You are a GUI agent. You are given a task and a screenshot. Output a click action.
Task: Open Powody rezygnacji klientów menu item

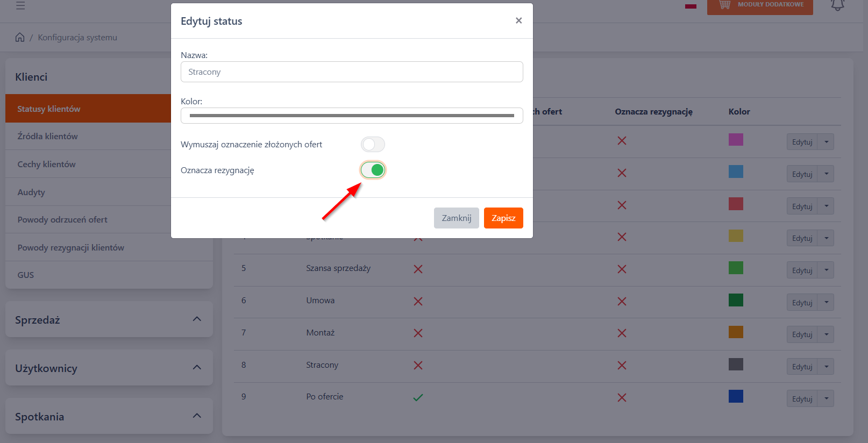coord(70,248)
